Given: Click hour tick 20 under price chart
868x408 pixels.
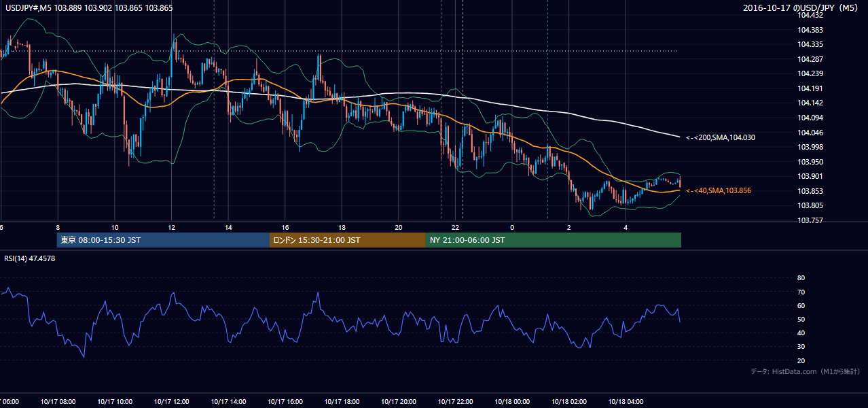Looking at the screenshot, I should [x=399, y=227].
